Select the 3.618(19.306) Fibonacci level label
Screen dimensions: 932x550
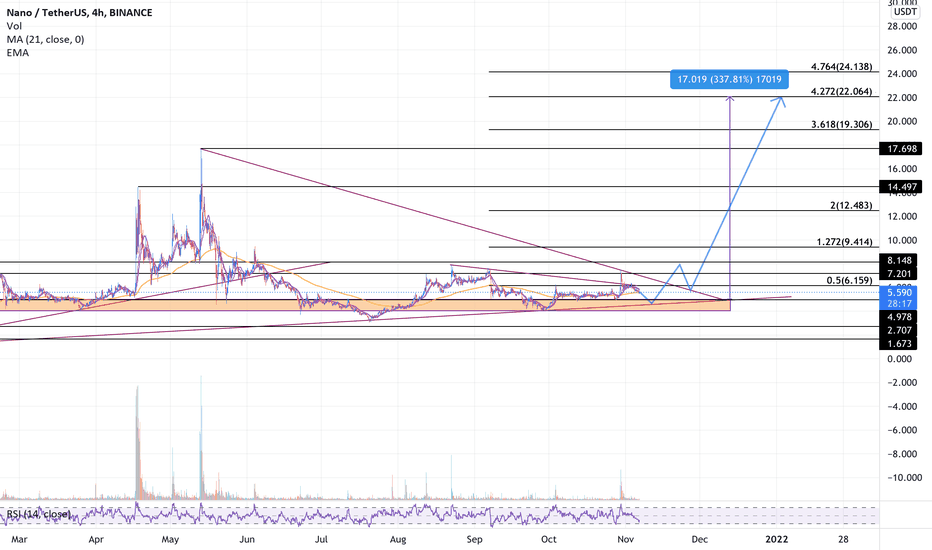click(842, 124)
